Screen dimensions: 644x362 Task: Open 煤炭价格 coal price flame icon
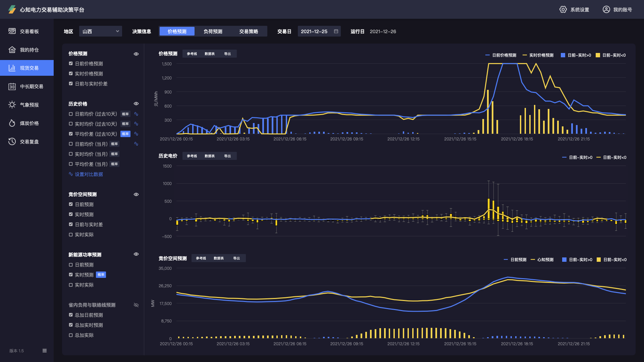point(12,123)
